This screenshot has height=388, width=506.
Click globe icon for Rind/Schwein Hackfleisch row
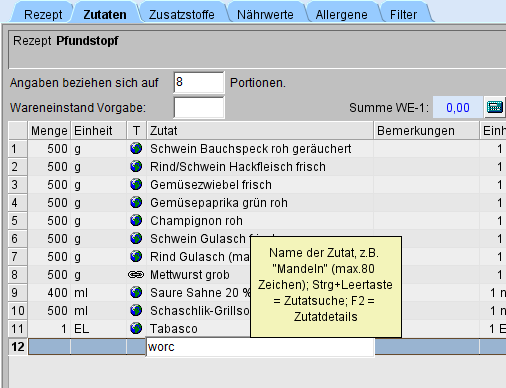(136, 166)
